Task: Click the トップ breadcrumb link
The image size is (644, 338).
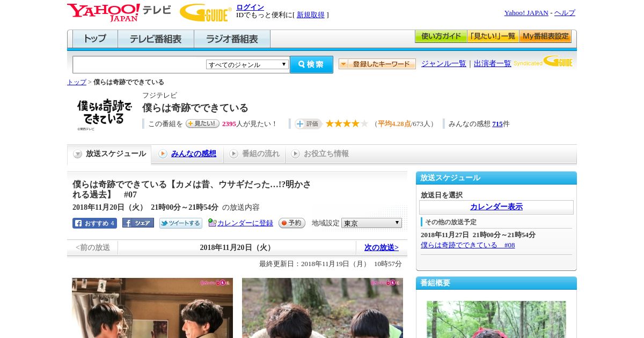Action: click(x=77, y=82)
